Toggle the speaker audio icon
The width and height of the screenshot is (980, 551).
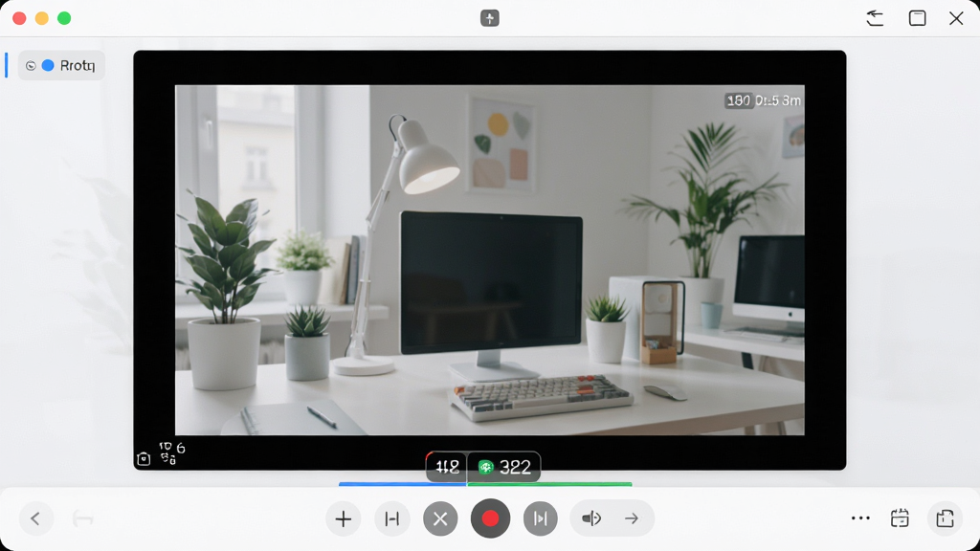coord(591,518)
